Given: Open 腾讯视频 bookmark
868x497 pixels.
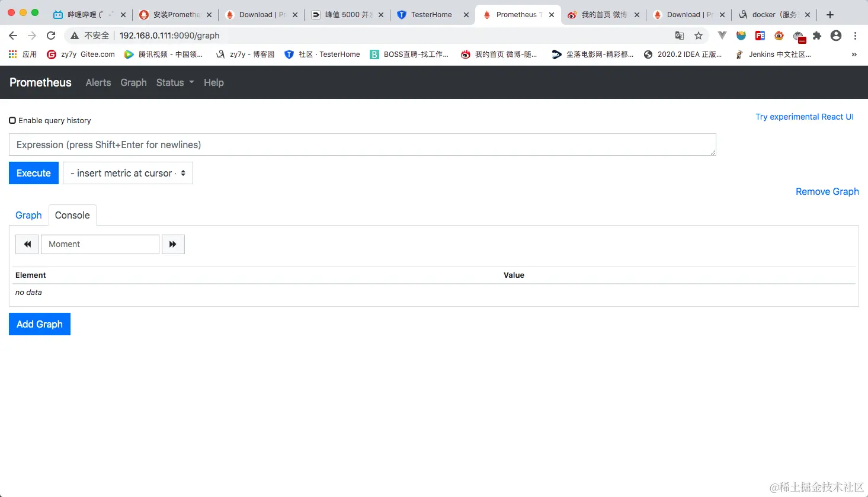Looking at the screenshot, I should pos(164,54).
